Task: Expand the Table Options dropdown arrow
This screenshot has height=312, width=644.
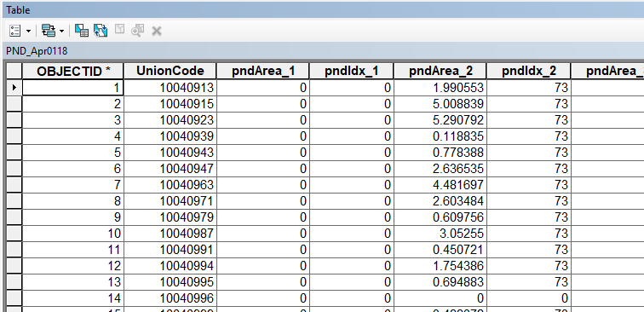Action: [x=29, y=31]
